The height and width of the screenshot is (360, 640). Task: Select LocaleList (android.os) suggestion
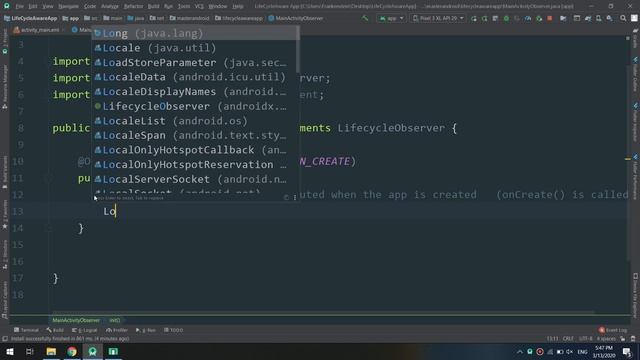(195, 121)
